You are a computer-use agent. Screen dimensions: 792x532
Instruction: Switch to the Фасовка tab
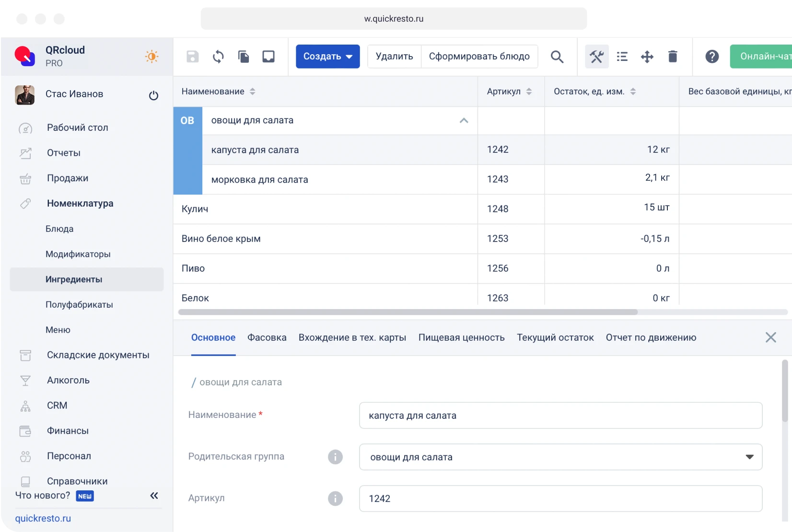pyautogui.click(x=267, y=337)
